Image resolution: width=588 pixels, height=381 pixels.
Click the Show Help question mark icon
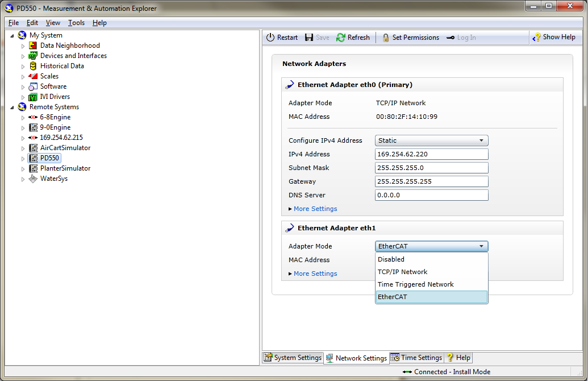(x=537, y=38)
